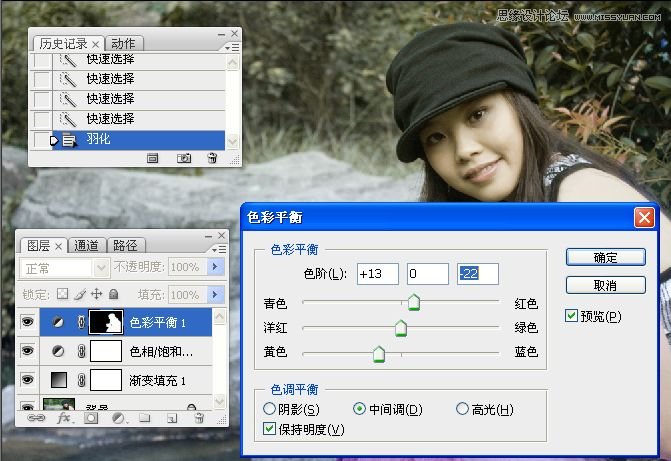Lock image pixels brush icon
Viewport: 671px width, 461px height.
click(80, 294)
